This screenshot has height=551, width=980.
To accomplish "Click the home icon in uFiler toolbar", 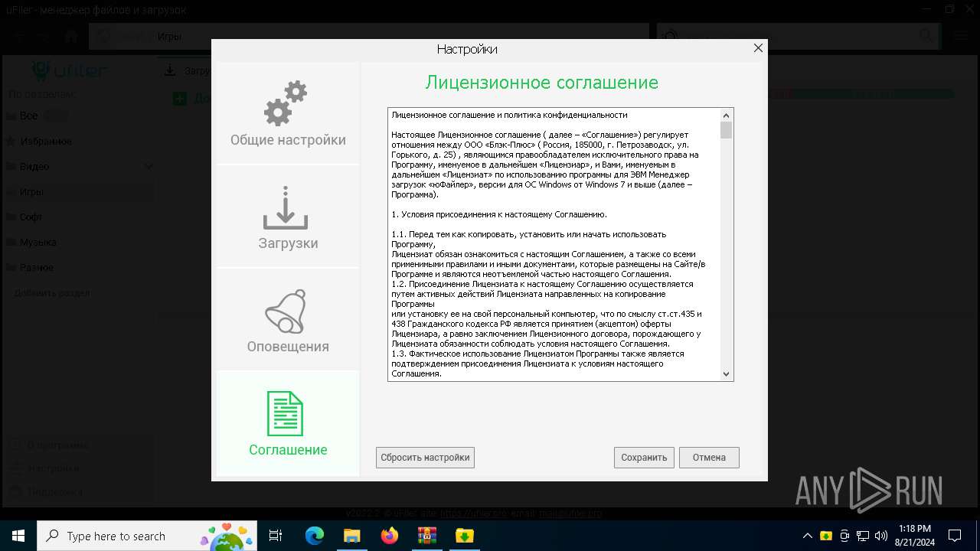I will pos(71,36).
